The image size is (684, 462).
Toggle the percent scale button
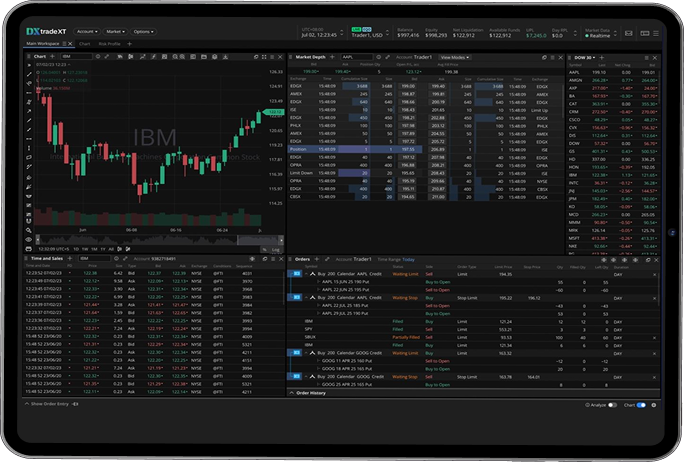point(265,250)
